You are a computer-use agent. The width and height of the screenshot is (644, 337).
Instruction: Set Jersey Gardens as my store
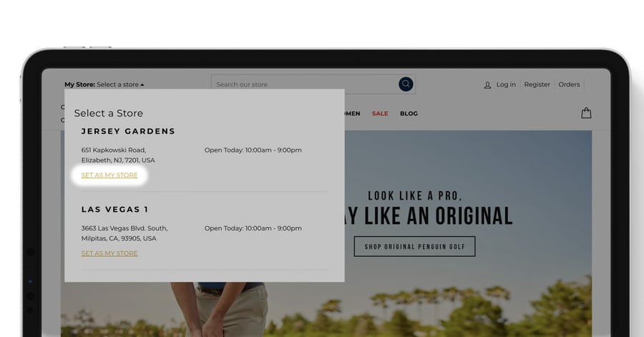click(109, 175)
